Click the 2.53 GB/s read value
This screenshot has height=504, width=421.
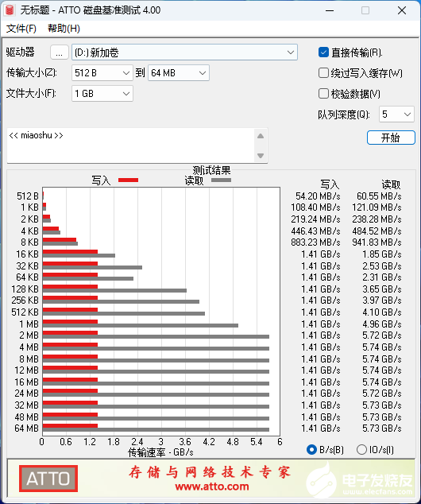[382, 266]
